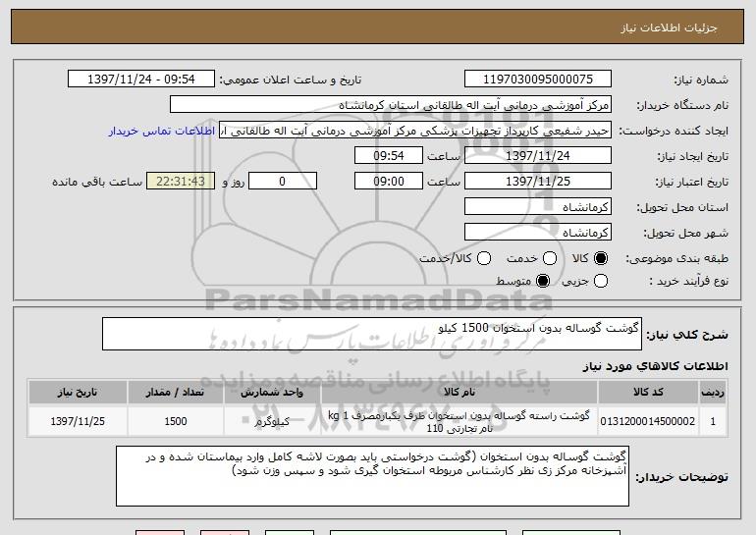Click the delivery province field کرمانشاه
This screenshot has width=756, height=535.
coord(538,207)
